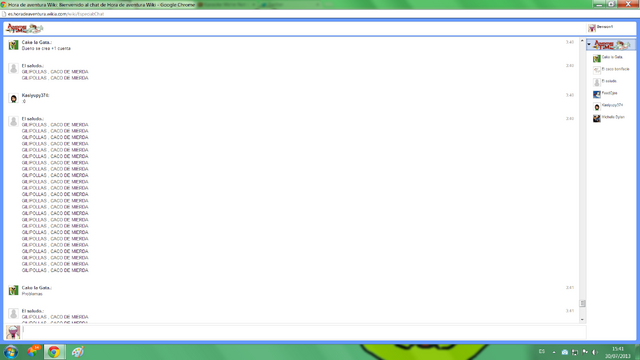Select user El caco bonifacie in user list
640x360 pixels.
[615, 69]
